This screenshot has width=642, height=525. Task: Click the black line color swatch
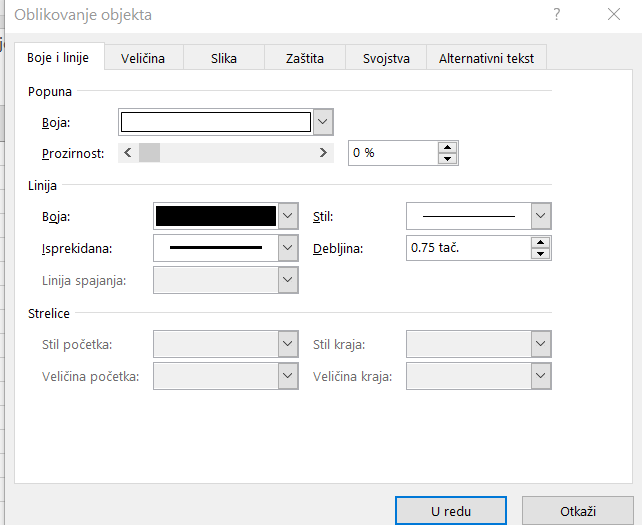pyautogui.click(x=216, y=216)
